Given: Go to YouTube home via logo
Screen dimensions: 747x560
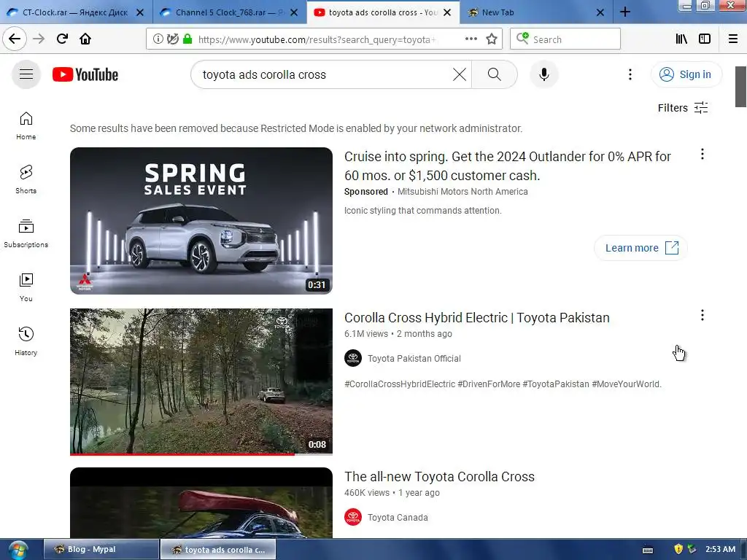Looking at the screenshot, I should [85, 75].
